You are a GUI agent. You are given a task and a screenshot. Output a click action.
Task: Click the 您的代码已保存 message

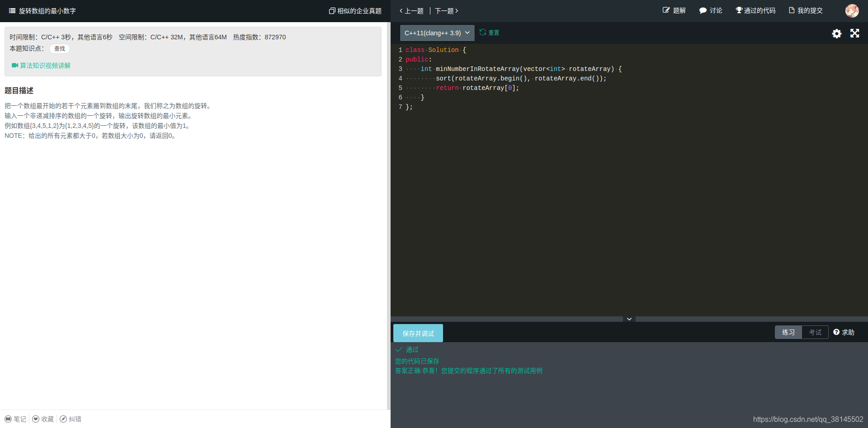[417, 361]
